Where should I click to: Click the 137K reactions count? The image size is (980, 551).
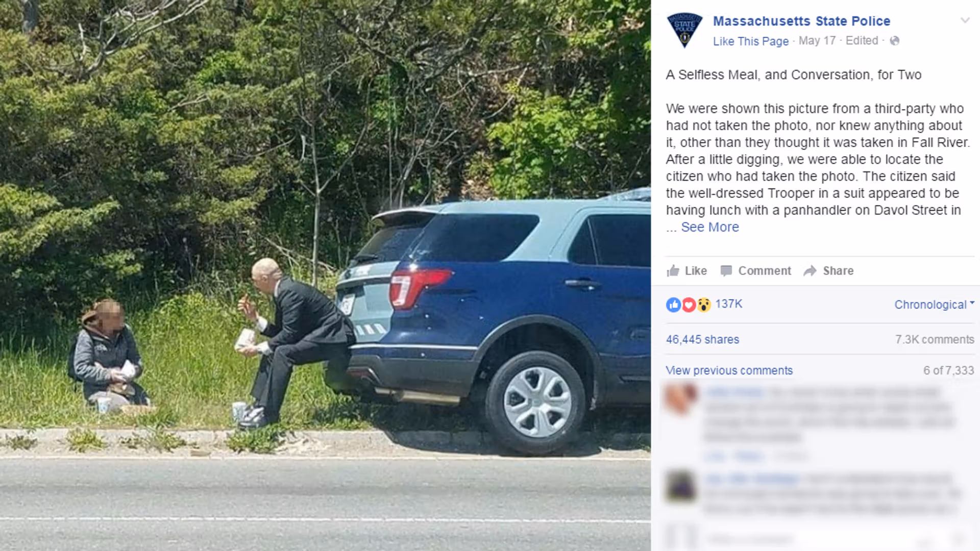729,304
